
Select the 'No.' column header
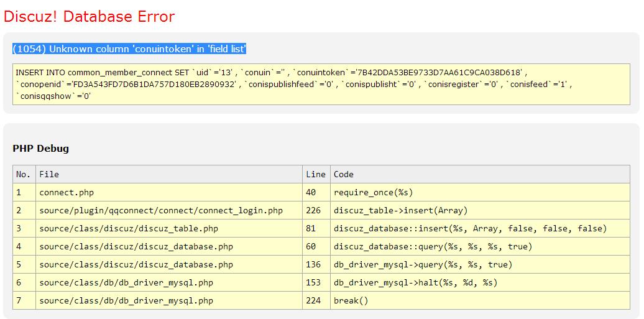coord(24,174)
